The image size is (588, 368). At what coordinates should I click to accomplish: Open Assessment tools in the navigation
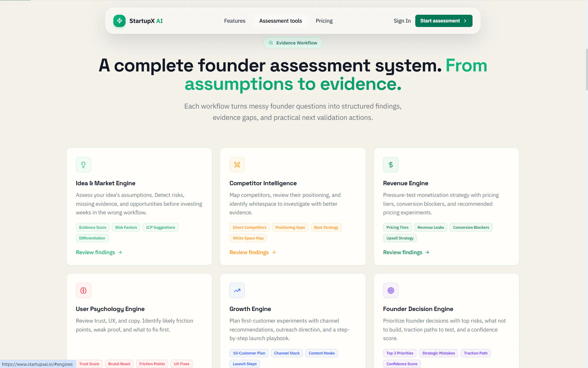click(281, 21)
